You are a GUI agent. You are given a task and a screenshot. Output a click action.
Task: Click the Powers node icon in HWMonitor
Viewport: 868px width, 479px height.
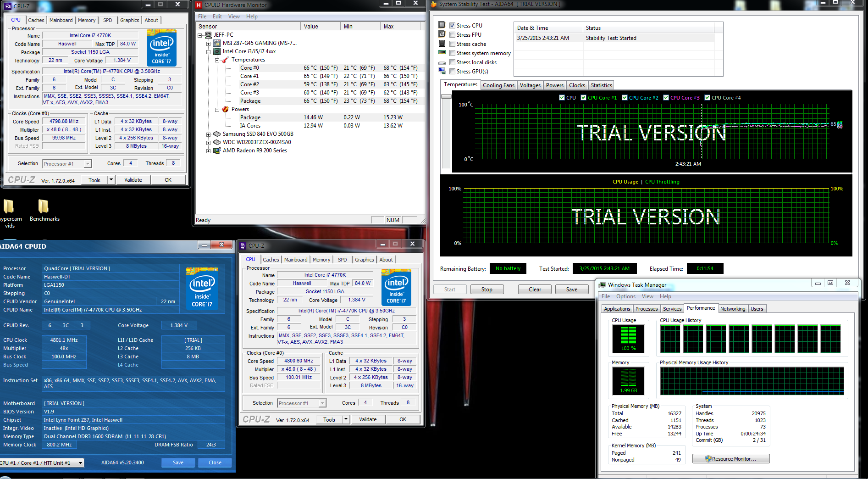(x=226, y=109)
